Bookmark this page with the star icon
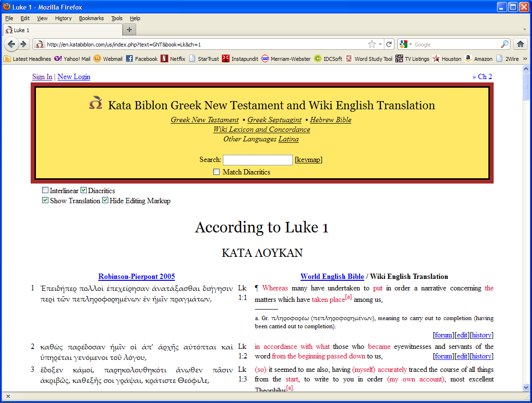 372,44
